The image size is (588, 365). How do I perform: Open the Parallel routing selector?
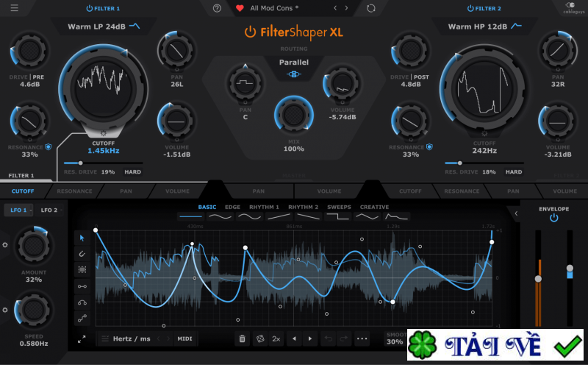point(293,63)
